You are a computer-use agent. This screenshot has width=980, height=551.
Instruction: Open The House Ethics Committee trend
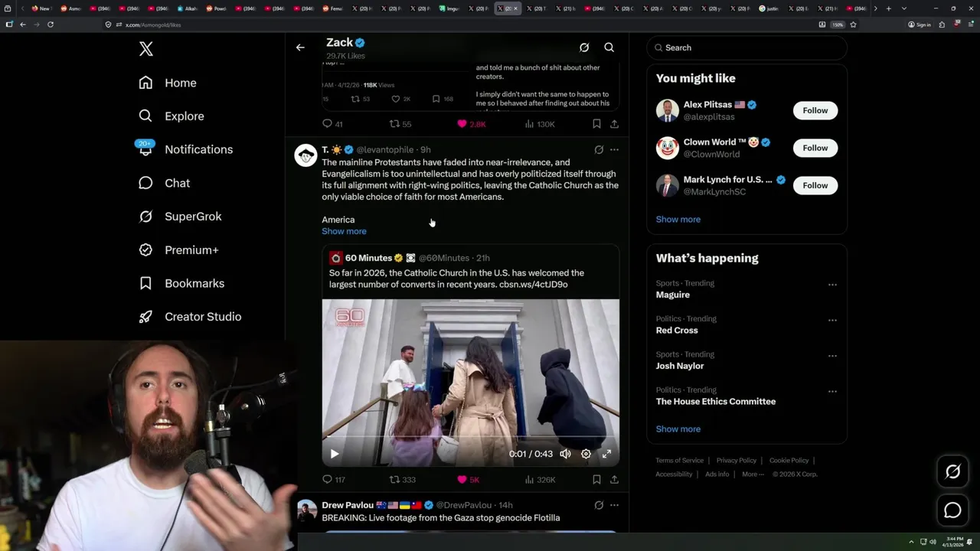click(715, 402)
